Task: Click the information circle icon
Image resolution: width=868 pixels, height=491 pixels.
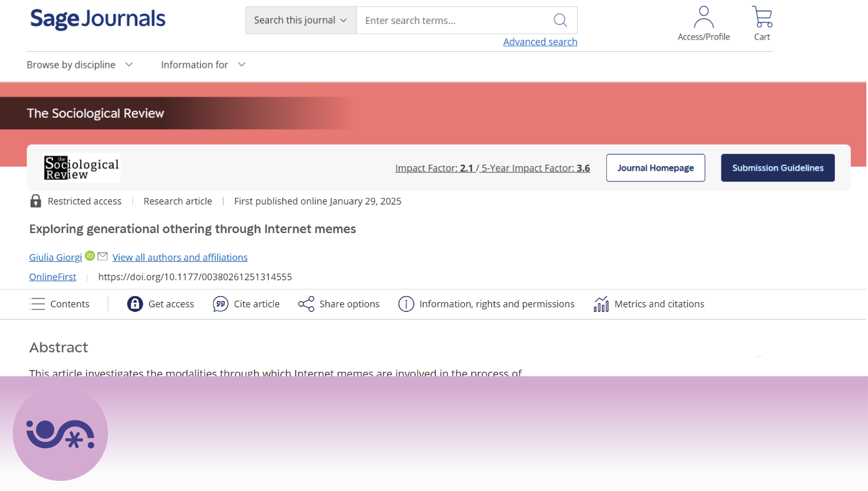Action: tap(406, 304)
